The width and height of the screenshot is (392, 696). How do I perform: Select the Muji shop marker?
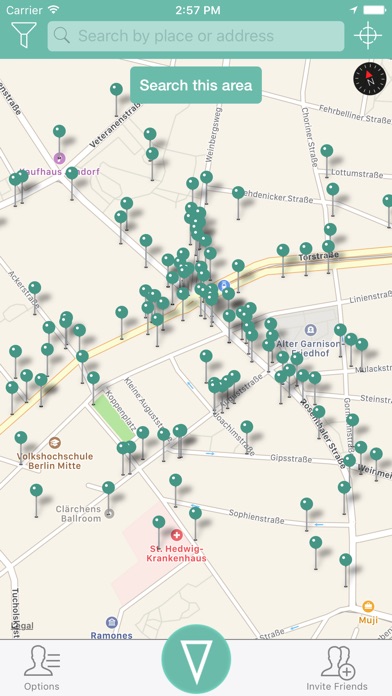point(368,606)
